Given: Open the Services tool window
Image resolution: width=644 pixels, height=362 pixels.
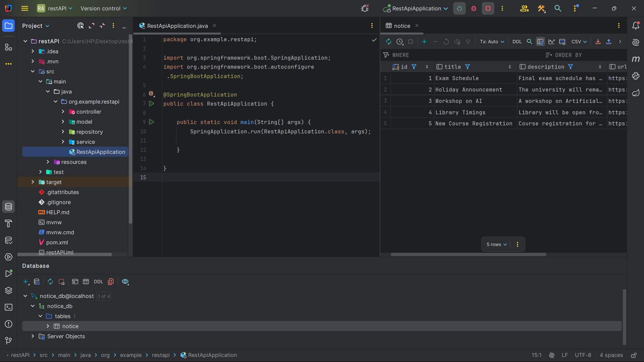Looking at the screenshot, I should [8, 257].
